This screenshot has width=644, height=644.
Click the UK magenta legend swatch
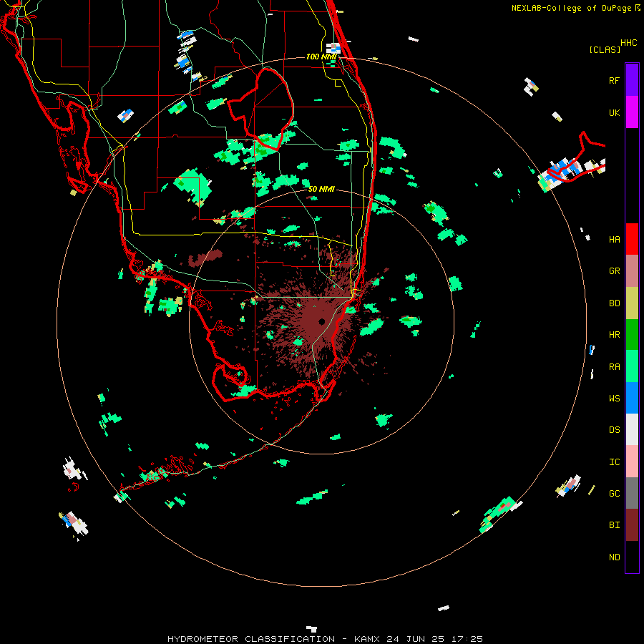pyautogui.click(x=632, y=112)
